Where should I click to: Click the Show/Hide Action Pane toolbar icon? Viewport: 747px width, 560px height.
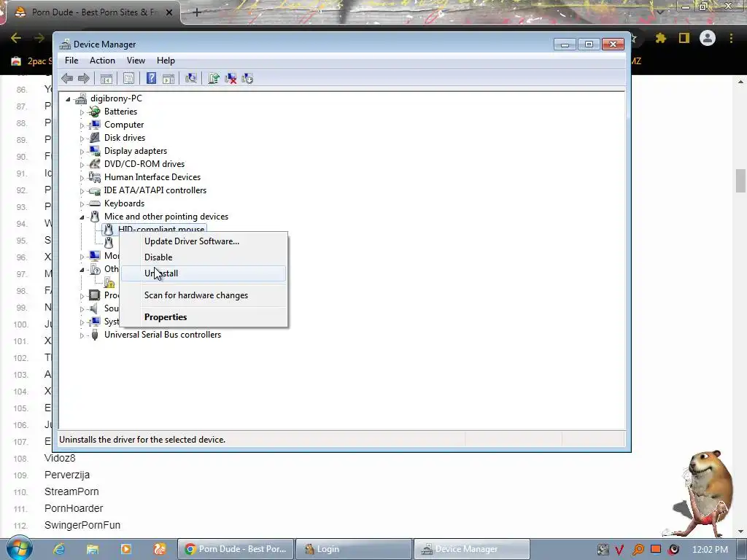click(x=169, y=79)
